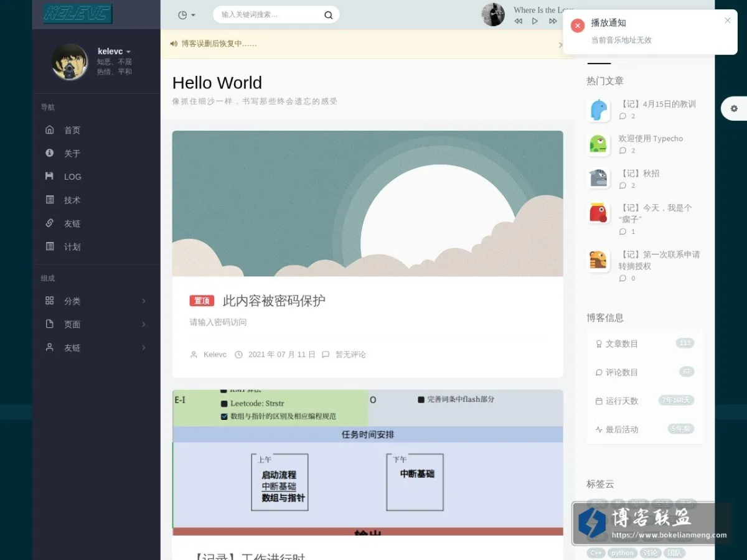Click the red error icon in 播放通知
Screen dimensions: 747x560
pos(578,26)
